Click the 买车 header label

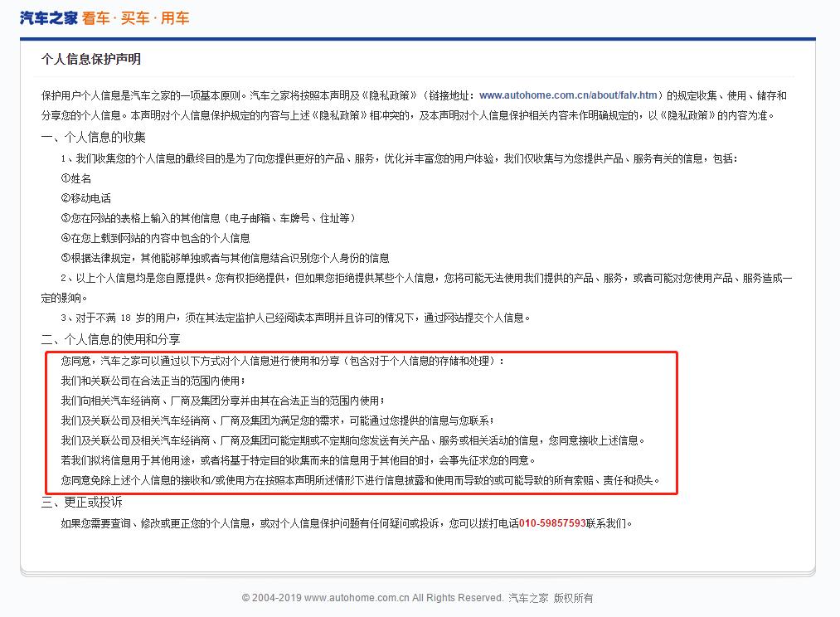tap(134, 17)
